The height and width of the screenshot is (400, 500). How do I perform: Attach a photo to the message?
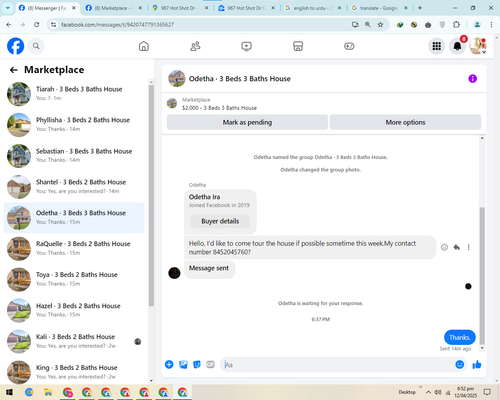coord(183,364)
